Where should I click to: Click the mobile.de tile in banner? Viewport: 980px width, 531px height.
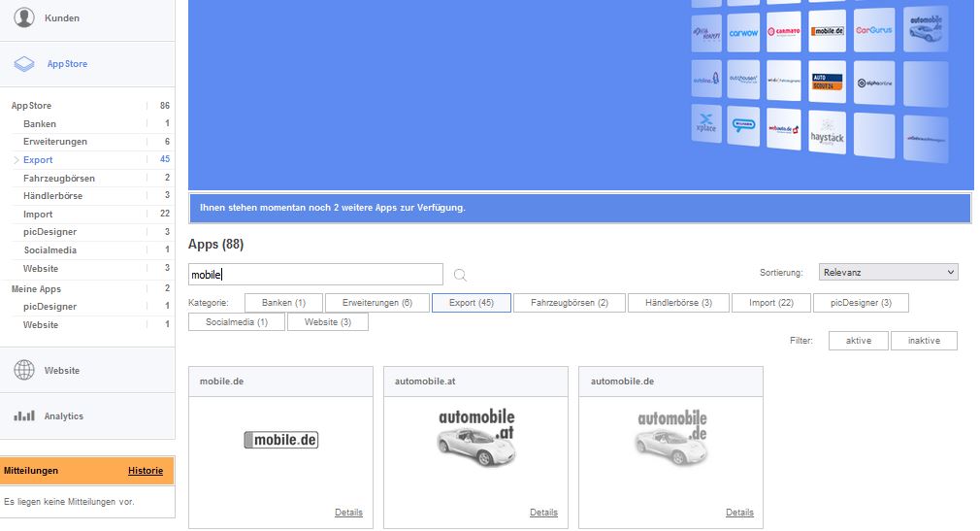(x=827, y=31)
